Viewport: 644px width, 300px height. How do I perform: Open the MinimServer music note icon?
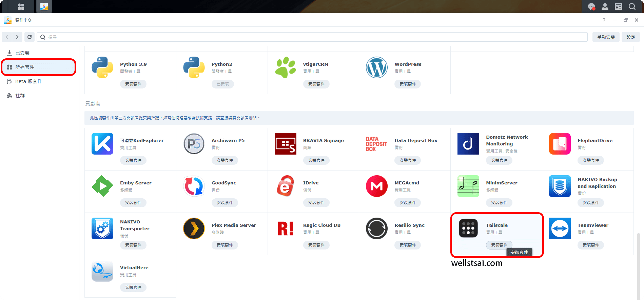(x=468, y=186)
